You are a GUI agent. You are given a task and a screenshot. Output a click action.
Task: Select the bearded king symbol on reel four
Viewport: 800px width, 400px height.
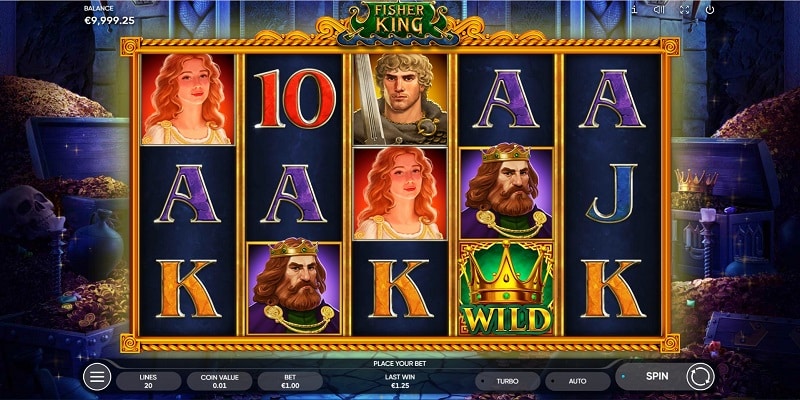point(506,193)
